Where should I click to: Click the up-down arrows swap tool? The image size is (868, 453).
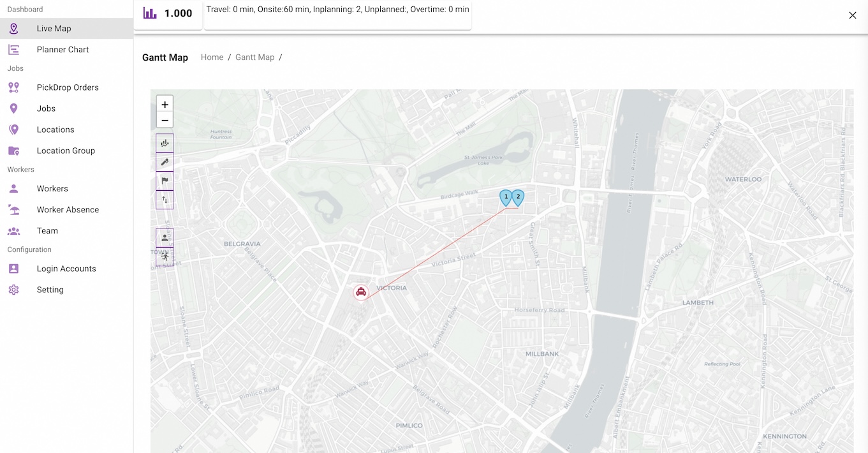165,200
